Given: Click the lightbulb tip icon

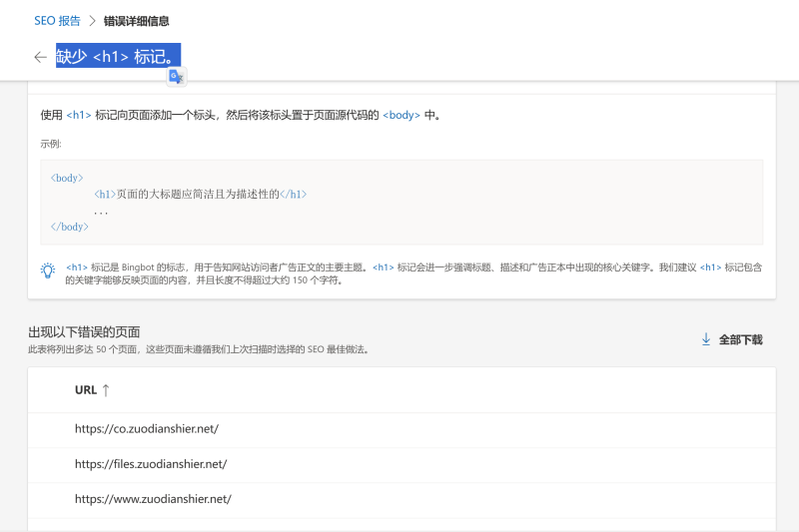Looking at the screenshot, I should click(48, 270).
